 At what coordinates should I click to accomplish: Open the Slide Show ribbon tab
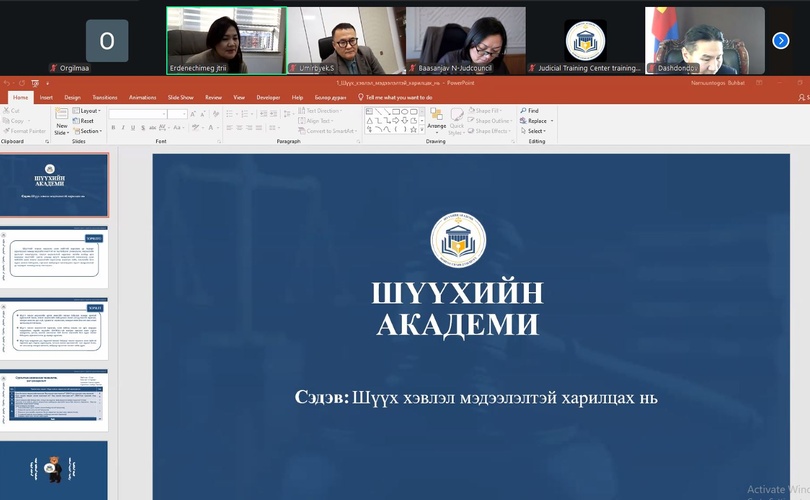tap(181, 97)
